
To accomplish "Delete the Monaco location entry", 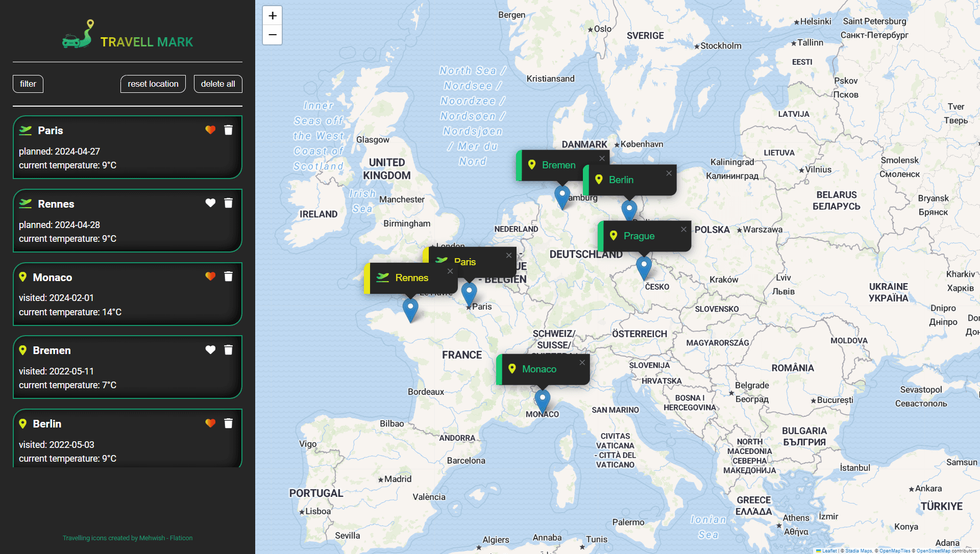I will 229,276.
